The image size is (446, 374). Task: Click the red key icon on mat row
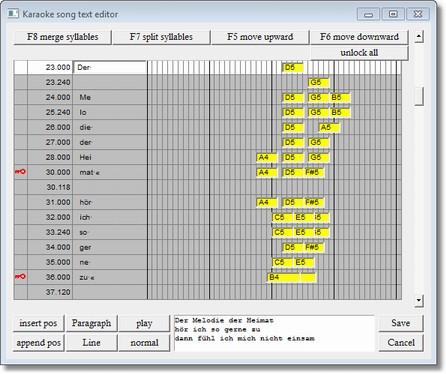point(20,172)
